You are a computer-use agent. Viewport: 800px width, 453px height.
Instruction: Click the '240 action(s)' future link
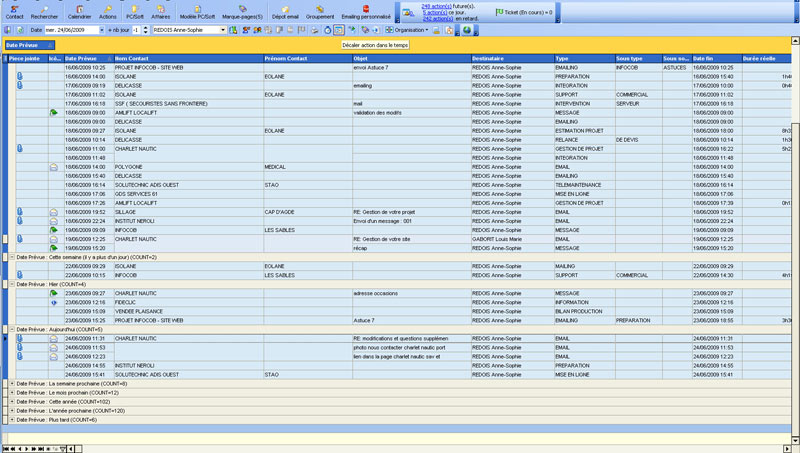click(x=436, y=6)
